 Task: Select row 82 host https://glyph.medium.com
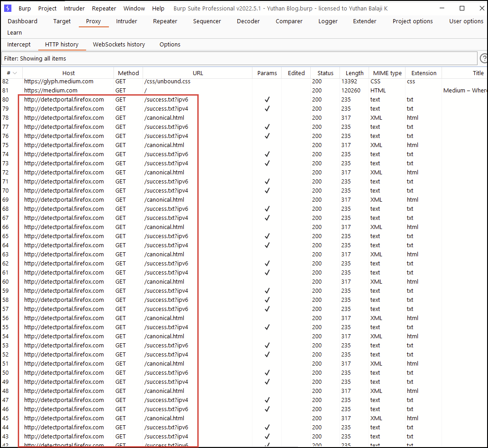(x=58, y=81)
